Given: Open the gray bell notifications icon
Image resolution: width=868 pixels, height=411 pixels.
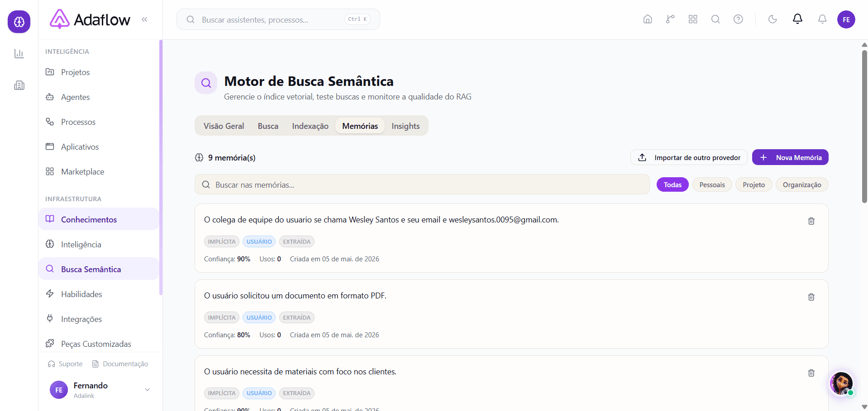Looking at the screenshot, I should coord(822,19).
